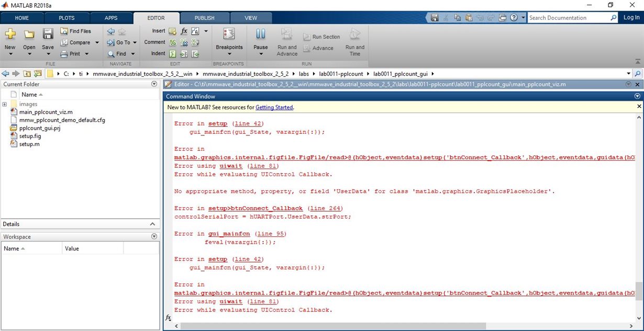Open Current Folder panel actions menu

(154, 84)
